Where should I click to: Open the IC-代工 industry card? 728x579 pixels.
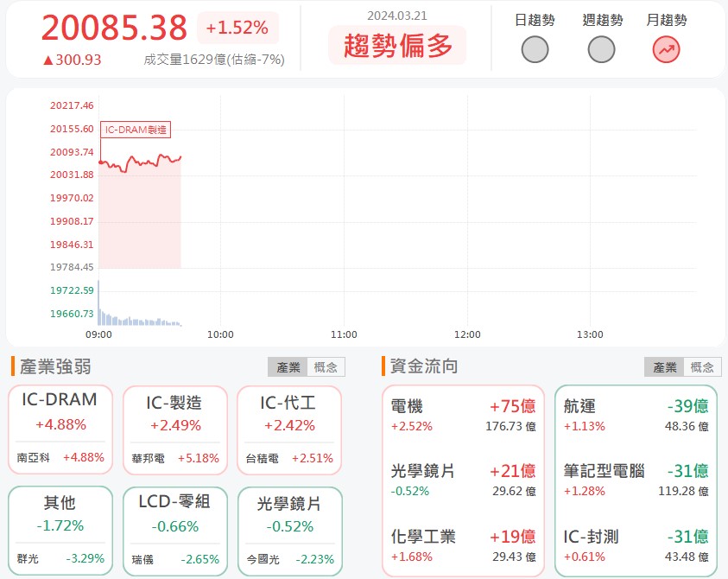click(289, 429)
